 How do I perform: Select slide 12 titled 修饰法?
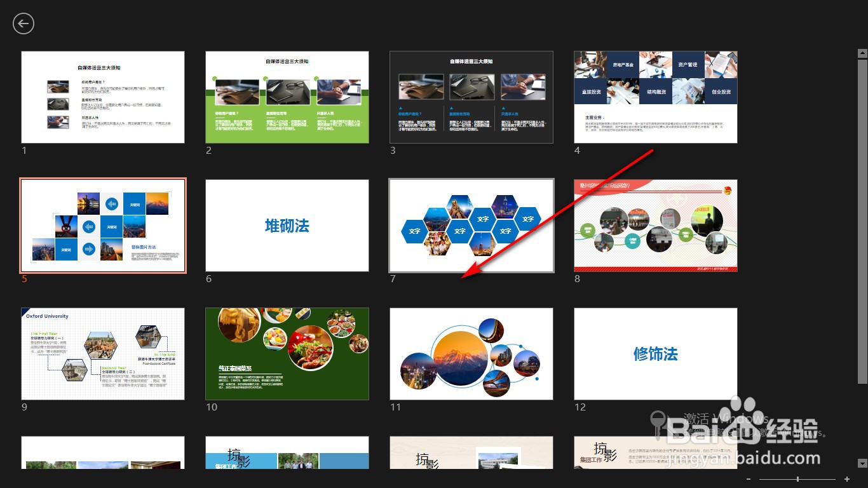(x=656, y=354)
